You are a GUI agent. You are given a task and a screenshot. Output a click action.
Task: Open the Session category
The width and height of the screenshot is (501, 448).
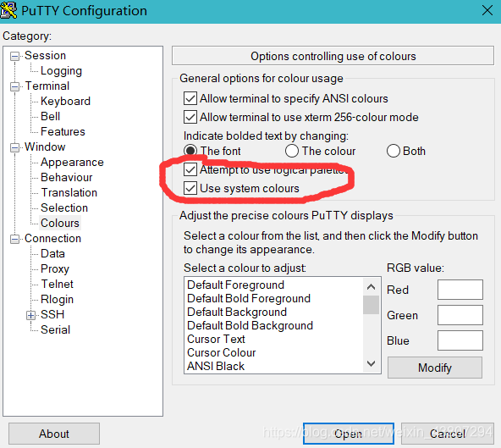click(x=45, y=56)
